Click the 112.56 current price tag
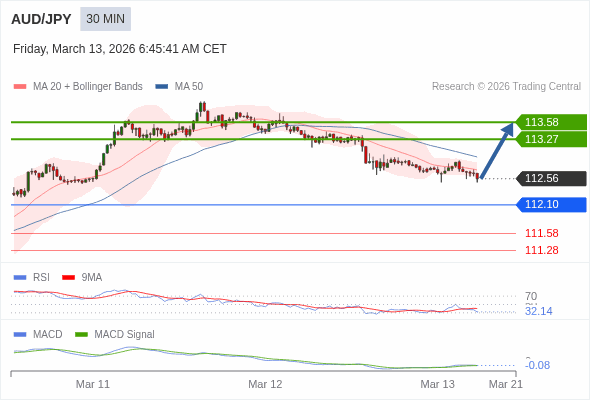 (x=551, y=178)
